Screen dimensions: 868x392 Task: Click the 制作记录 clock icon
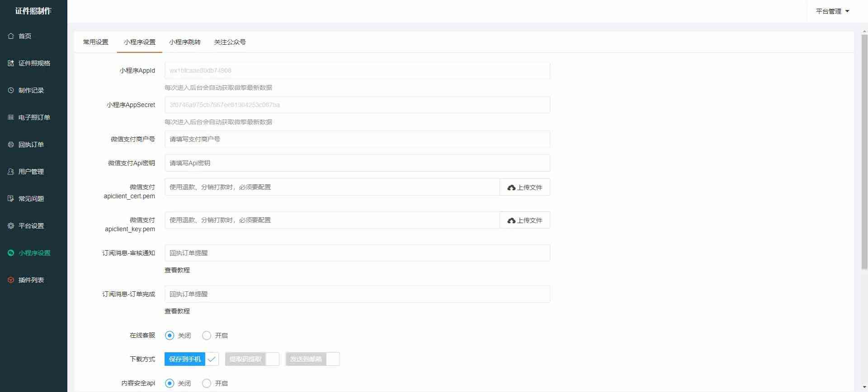click(x=11, y=90)
